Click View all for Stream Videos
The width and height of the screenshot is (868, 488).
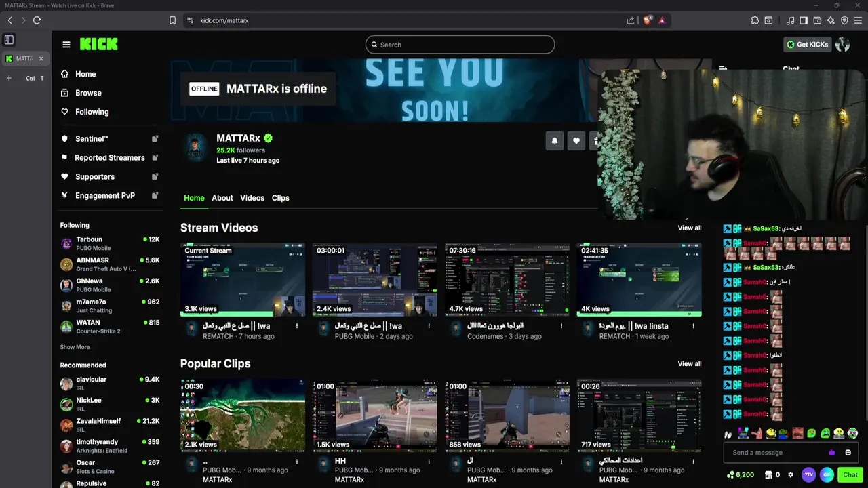click(x=690, y=228)
